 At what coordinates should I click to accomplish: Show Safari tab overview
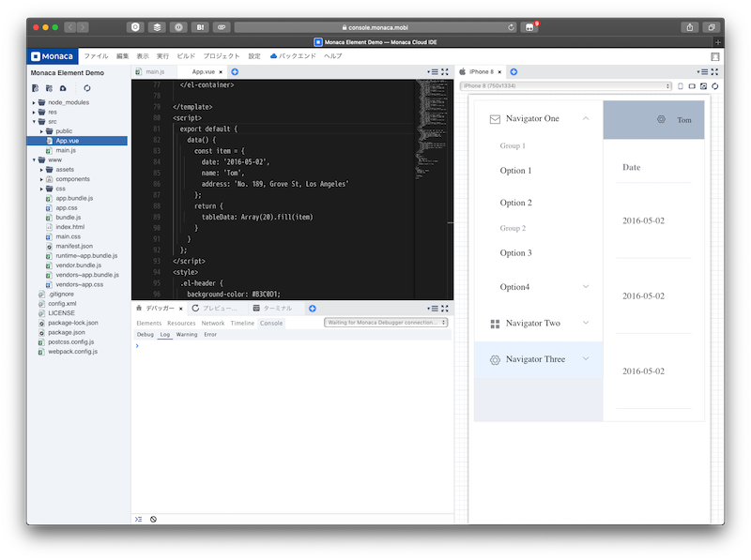click(x=712, y=27)
